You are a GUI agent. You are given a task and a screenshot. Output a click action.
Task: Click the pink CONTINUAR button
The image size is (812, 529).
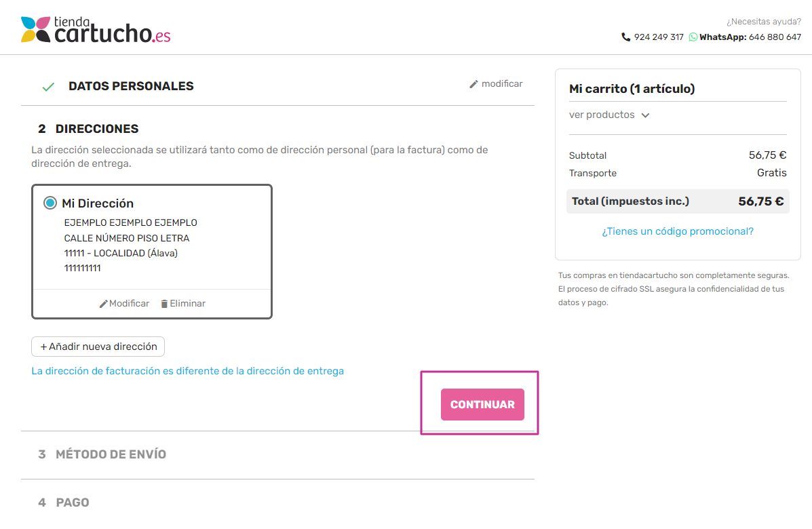(x=482, y=405)
